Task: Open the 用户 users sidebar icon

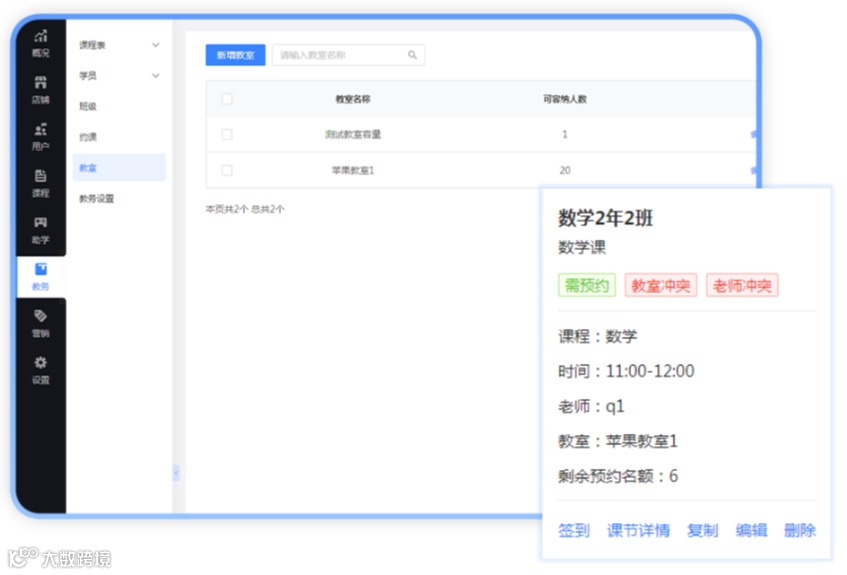Action: (x=41, y=137)
